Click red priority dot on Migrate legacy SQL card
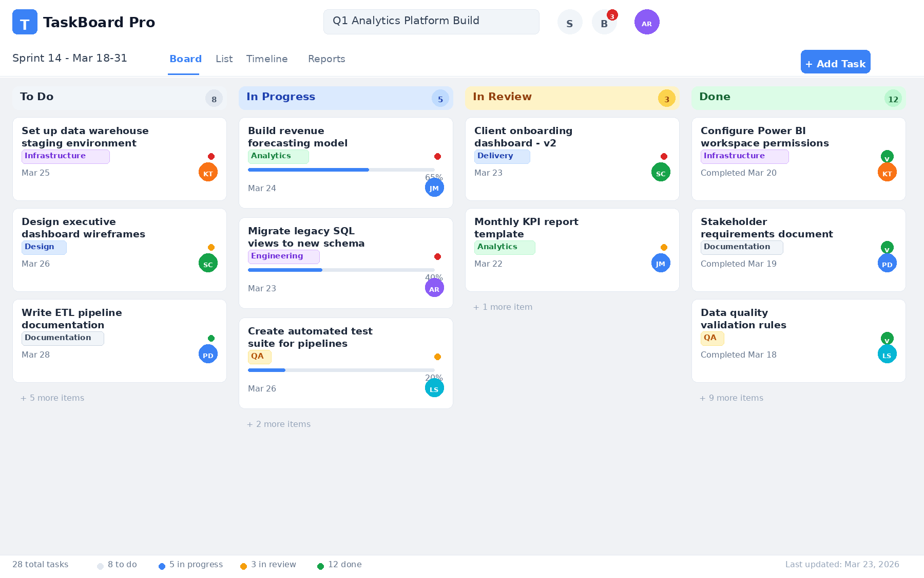The width and height of the screenshot is (924, 578). [x=437, y=256]
